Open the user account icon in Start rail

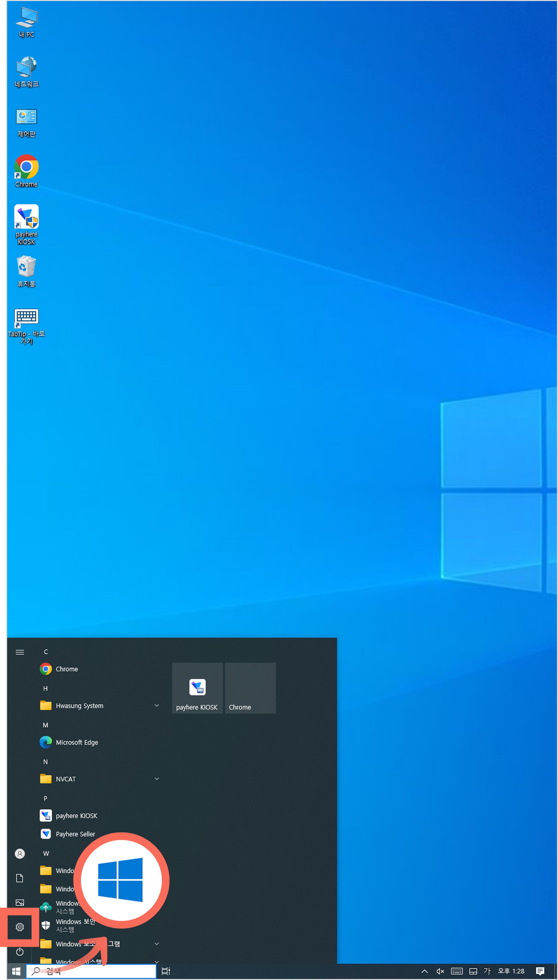click(x=20, y=854)
